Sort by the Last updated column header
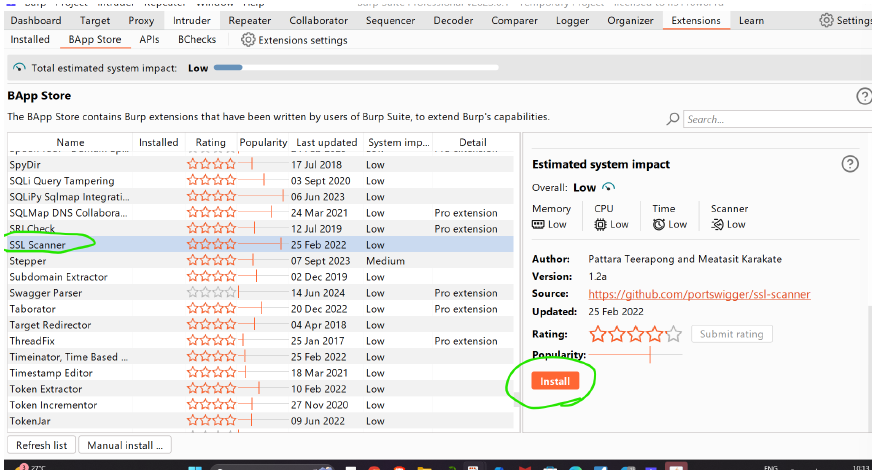Image resolution: width=876 pixels, height=474 pixels. 326,142
